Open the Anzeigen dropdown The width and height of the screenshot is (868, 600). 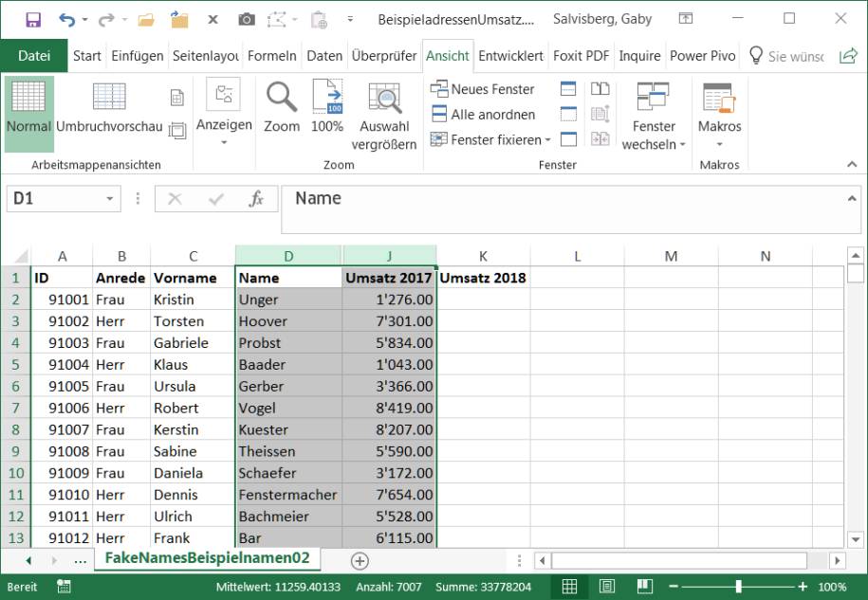[x=224, y=112]
